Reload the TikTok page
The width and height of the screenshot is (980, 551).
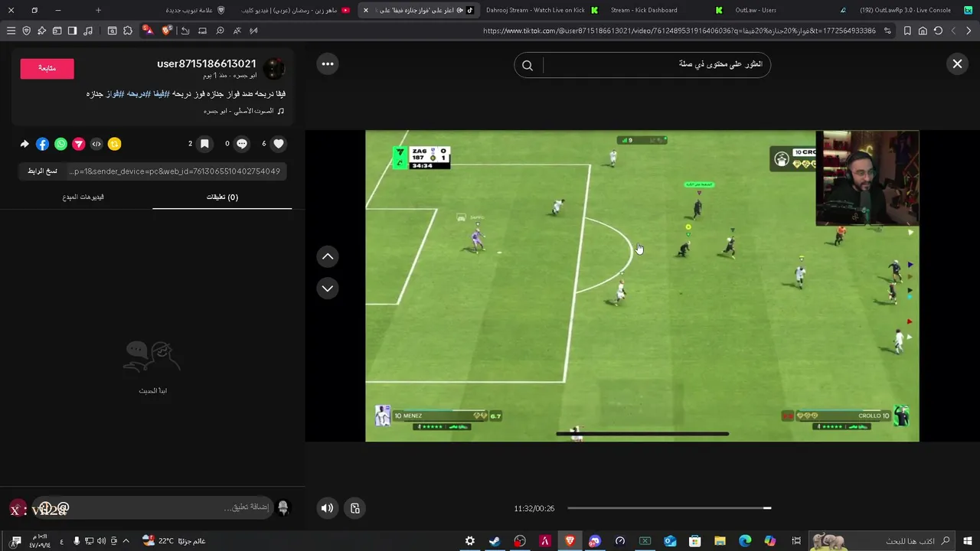pyautogui.click(x=938, y=31)
